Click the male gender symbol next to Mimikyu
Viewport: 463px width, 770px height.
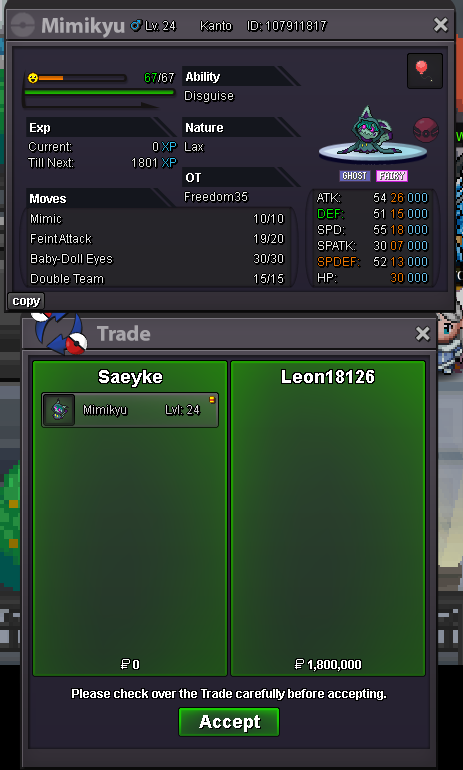pyautogui.click(x=136, y=25)
